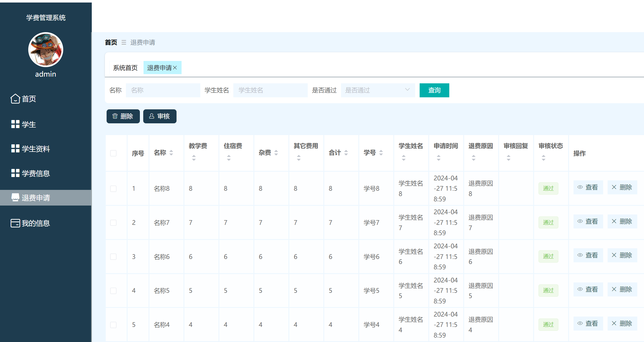Delete the row 名称5

(x=622, y=289)
